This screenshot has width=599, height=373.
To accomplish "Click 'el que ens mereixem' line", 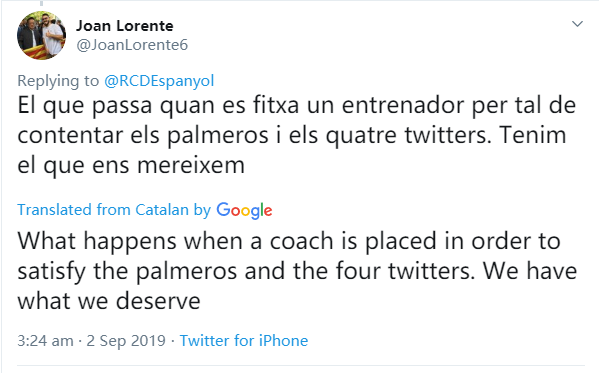I will pyautogui.click(x=131, y=166).
